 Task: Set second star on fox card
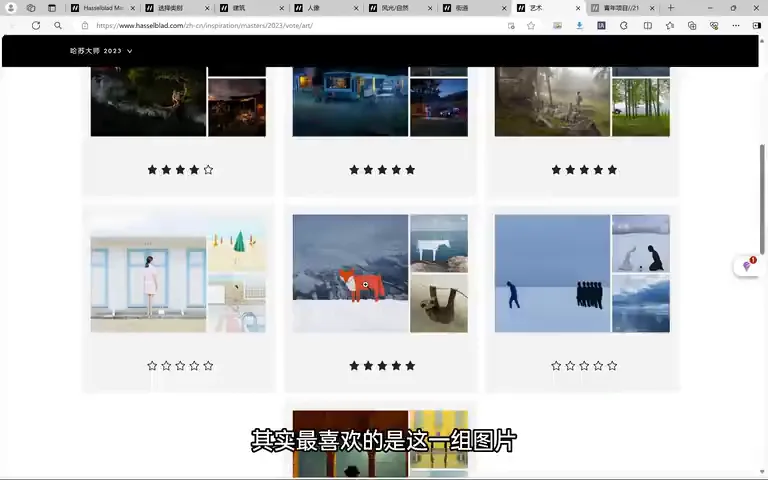368,365
